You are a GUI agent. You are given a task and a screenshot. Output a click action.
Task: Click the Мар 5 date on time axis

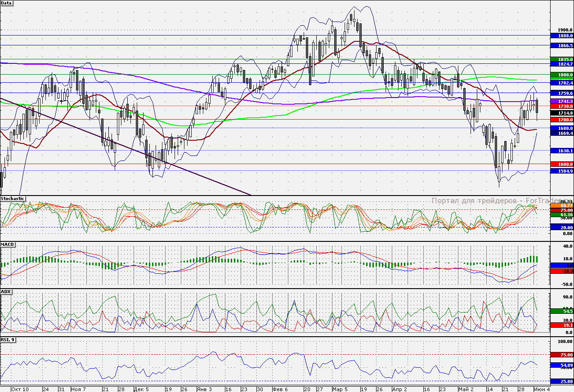point(340,389)
